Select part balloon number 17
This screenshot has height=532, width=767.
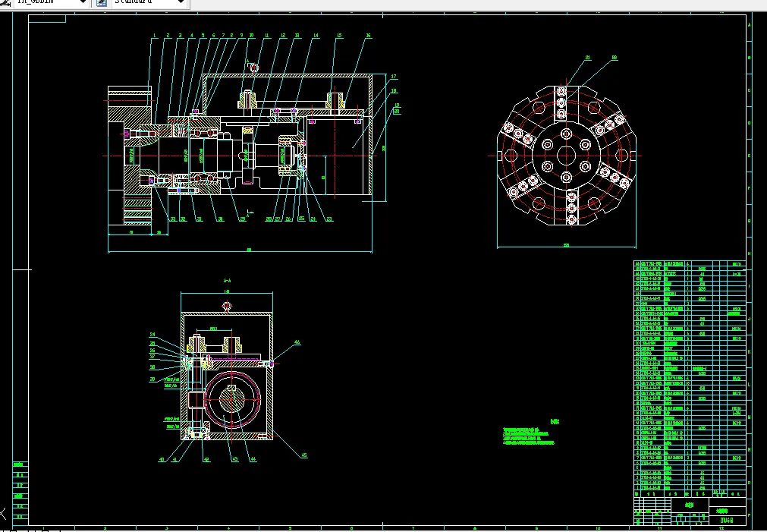tap(394, 77)
